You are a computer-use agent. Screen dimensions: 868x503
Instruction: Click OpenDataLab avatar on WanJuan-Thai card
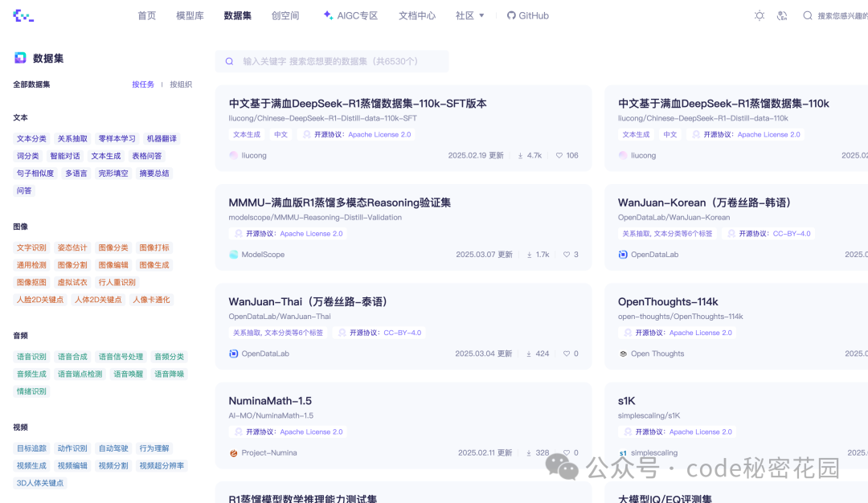pos(234,354)
